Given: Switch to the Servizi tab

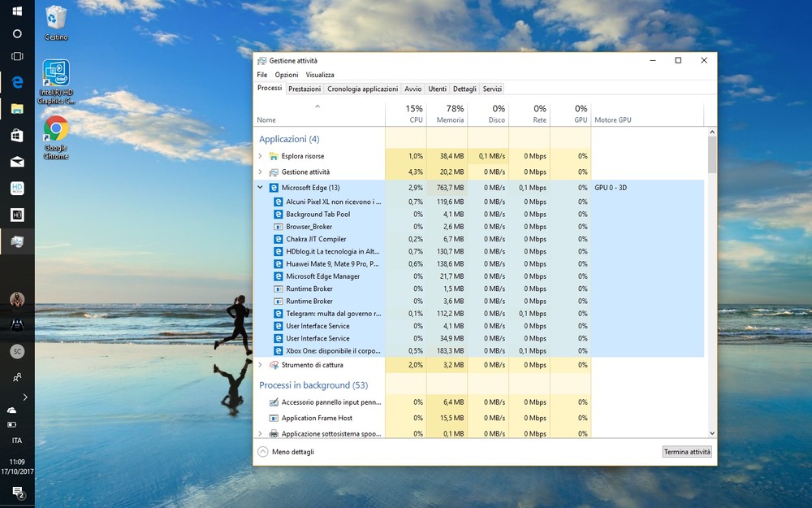Looking at the screenshot, I should coord(492,89).
